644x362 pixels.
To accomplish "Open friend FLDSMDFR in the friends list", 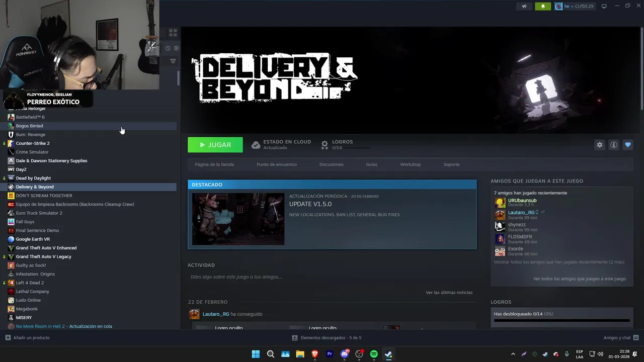I will [x=520, y=237].
